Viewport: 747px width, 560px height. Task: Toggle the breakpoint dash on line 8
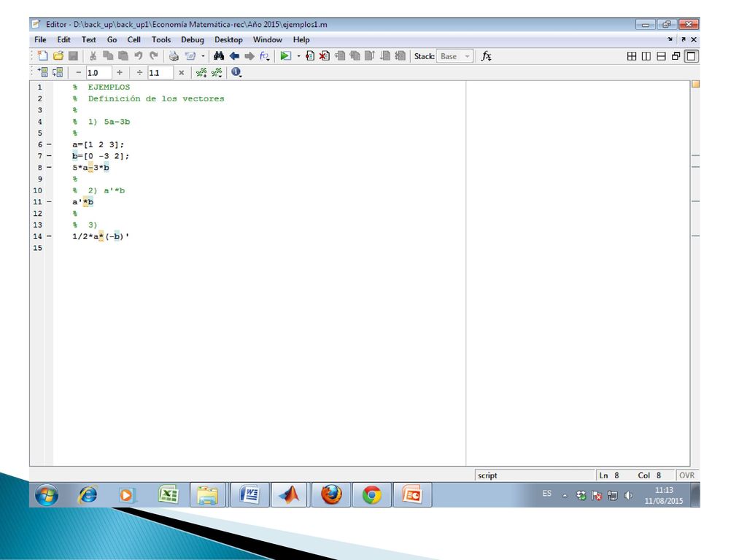tap(49, 167)
